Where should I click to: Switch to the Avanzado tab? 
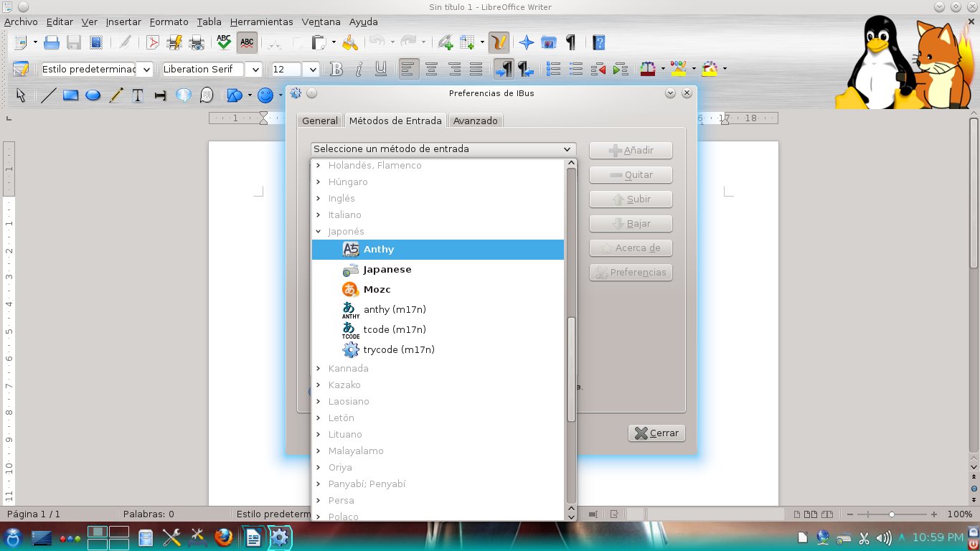pos(476,121)
